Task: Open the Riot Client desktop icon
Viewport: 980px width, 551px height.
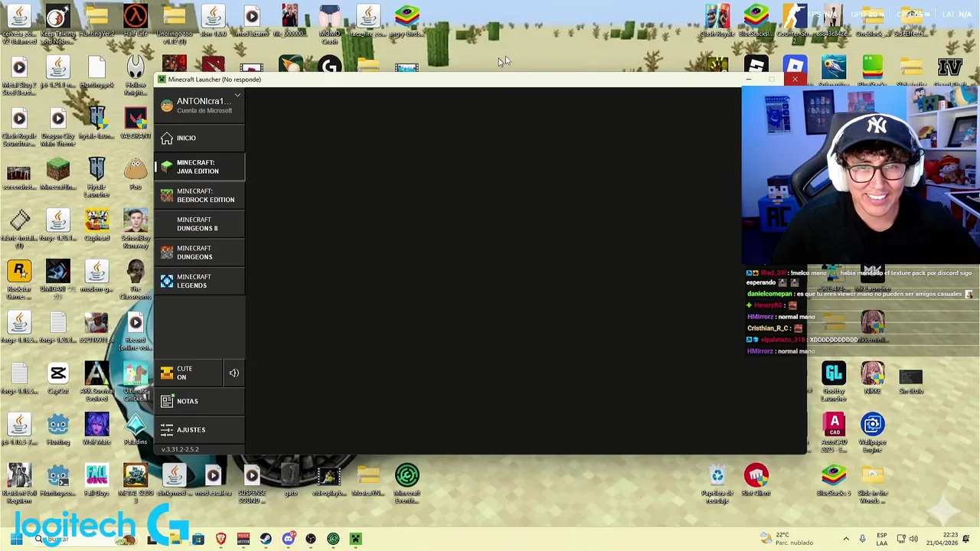Action: click(756, 481)
